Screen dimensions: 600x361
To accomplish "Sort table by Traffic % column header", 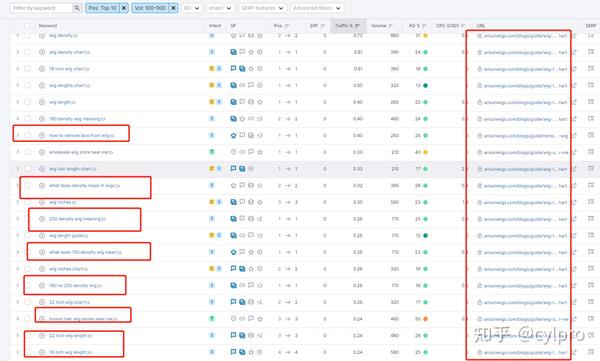I will point(347,26).
